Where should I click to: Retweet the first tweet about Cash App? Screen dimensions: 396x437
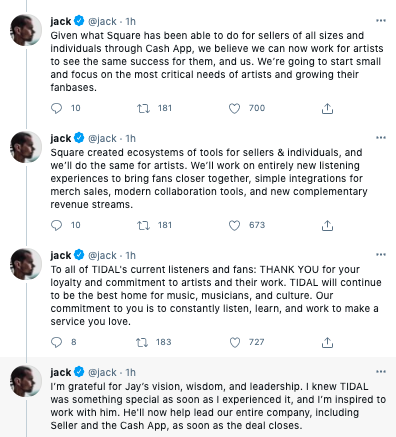[143, 108]
